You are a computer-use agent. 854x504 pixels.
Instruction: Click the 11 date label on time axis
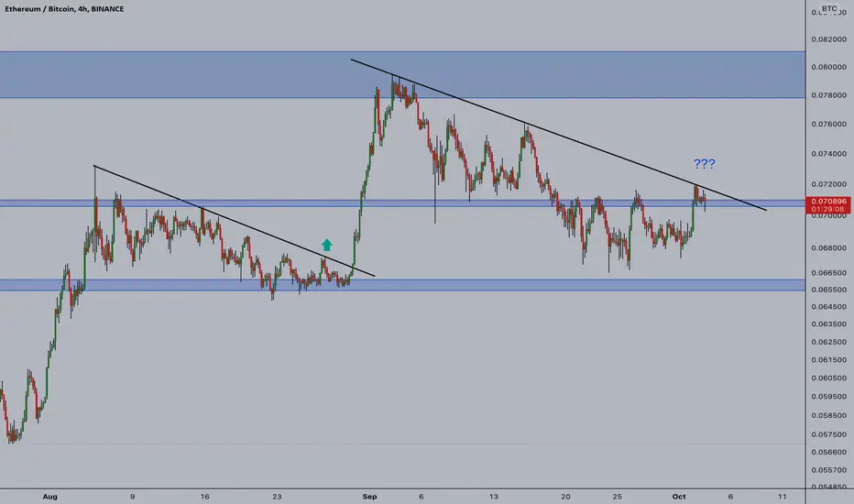tap(783, 497)
